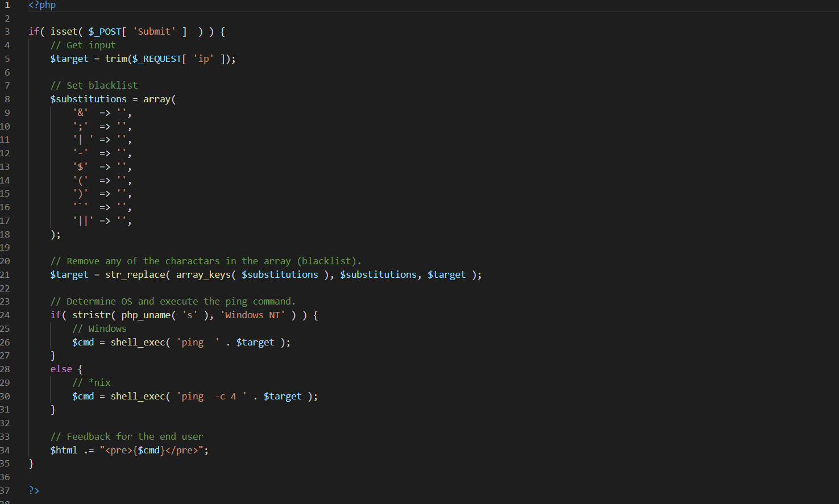Viewport: 839px width, 504px height.
Task: Place cursor on str_replace function name
Action: point(135,275)
